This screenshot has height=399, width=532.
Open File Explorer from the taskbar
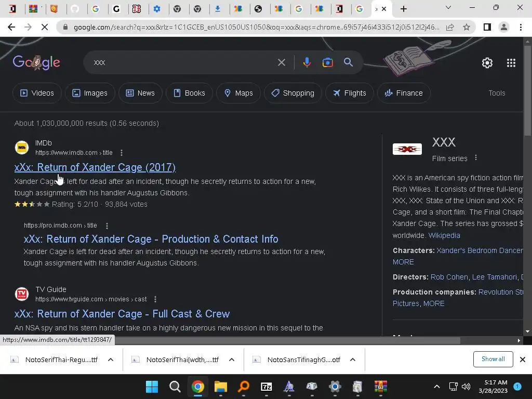(220, 387)
